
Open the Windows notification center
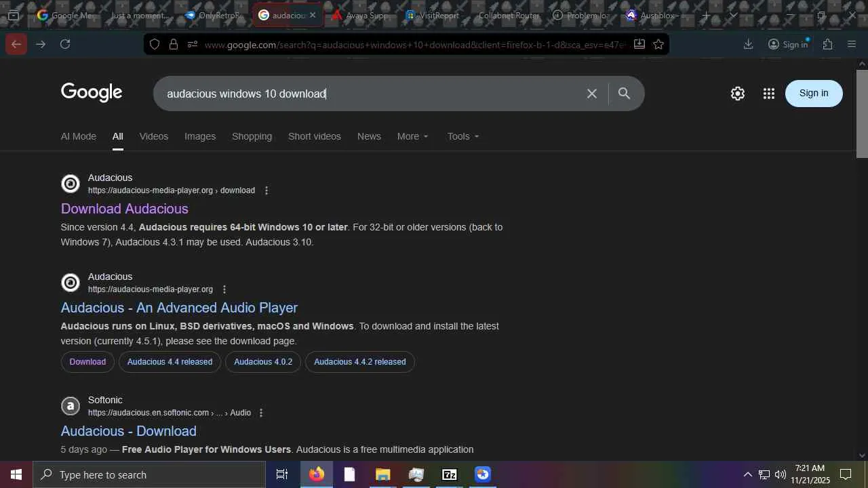click(x=846, y=474)
